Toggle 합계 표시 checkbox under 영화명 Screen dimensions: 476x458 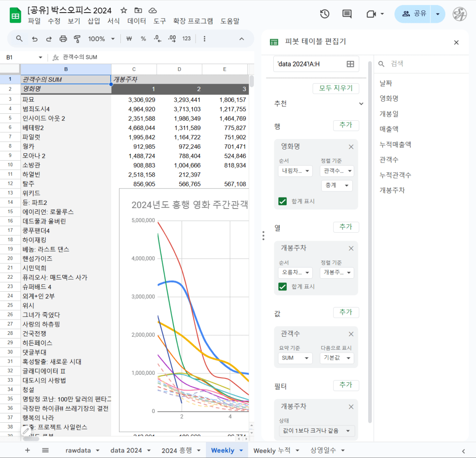[282, 201]
